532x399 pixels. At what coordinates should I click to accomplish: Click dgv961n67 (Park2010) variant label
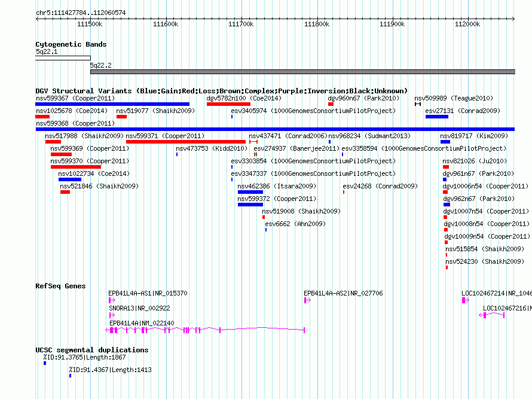tap(478, 174)
